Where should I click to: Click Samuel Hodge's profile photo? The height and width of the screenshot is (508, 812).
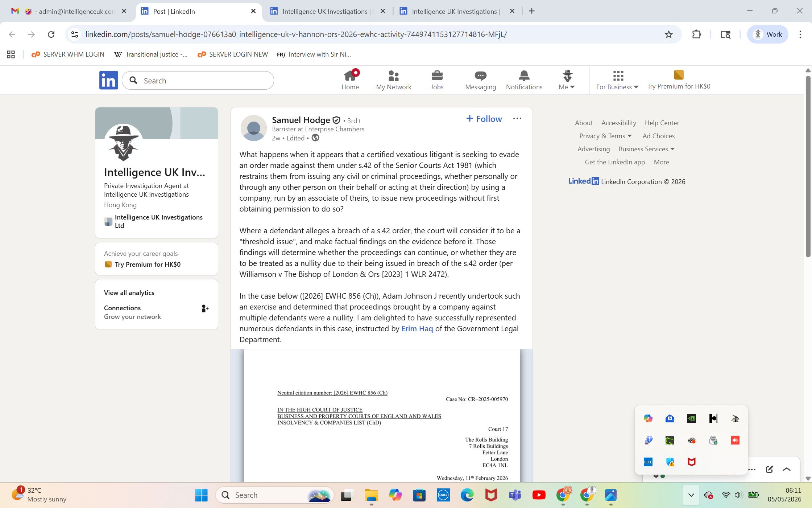point(254,128)
